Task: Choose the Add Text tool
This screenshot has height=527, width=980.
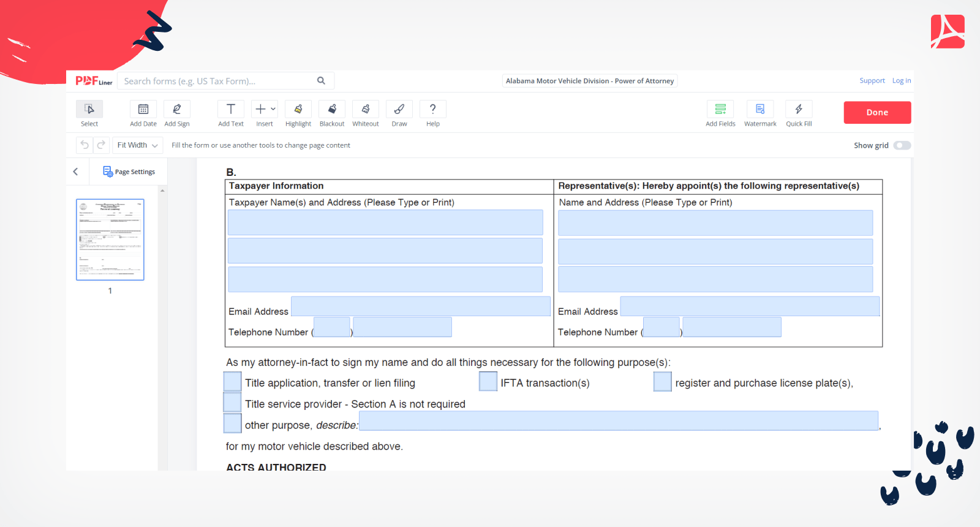Action: [x=231, y=113]
